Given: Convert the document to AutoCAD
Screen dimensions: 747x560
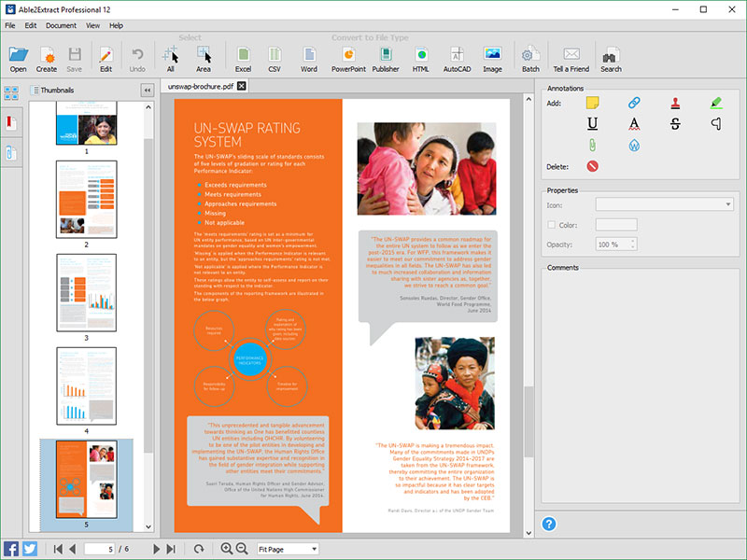Looking at the screenshot, I should [457, 59].
